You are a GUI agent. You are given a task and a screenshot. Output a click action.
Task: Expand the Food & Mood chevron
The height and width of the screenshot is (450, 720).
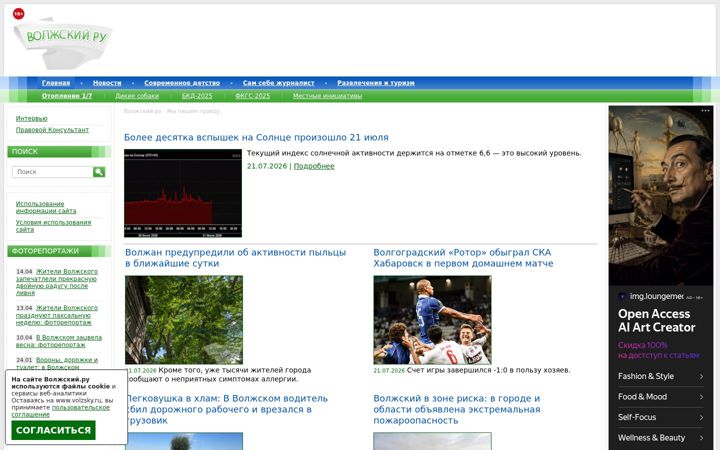pyautogui.click(x=701, y=397)
